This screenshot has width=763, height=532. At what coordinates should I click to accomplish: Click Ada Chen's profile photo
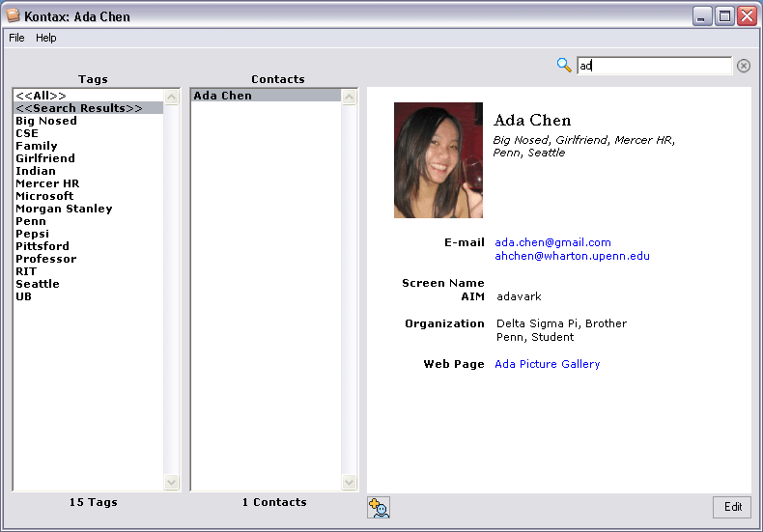438,160
